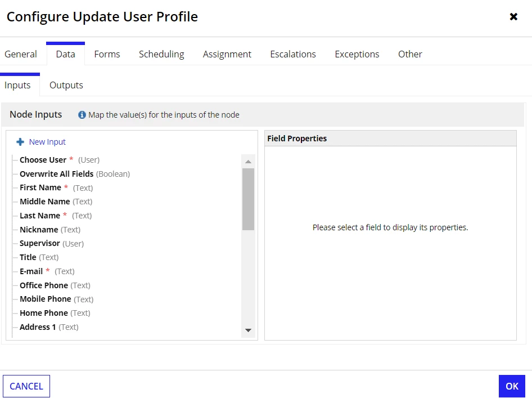Click the inputs list scroll down arrow

pyautogui.click(x=249, y=330)
